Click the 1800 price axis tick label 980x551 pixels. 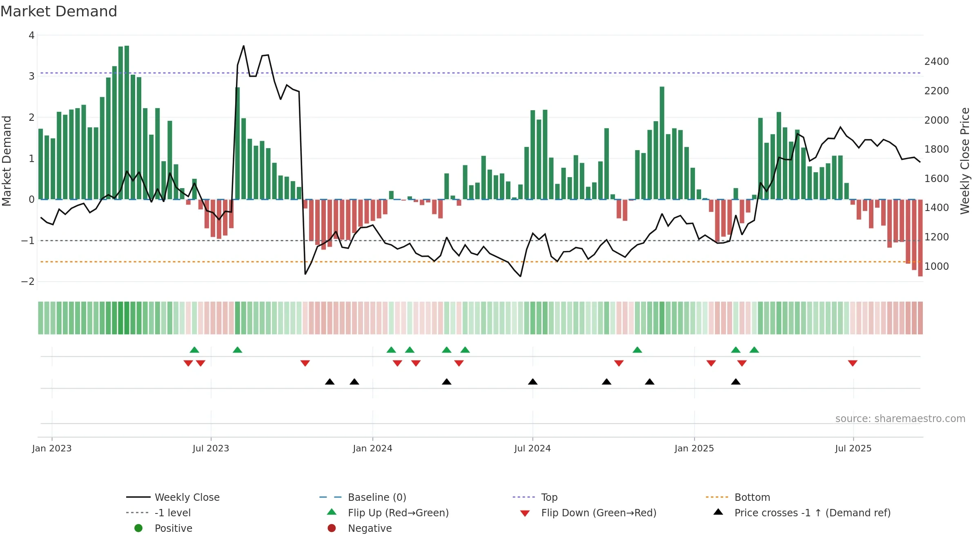click(937, 149)
